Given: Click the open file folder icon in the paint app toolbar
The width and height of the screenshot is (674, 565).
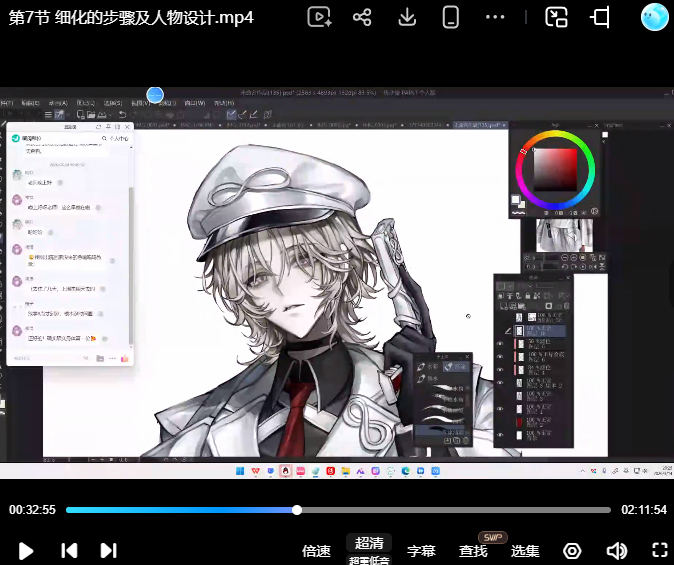Looking at the screenshot, I should coord(91,114).
